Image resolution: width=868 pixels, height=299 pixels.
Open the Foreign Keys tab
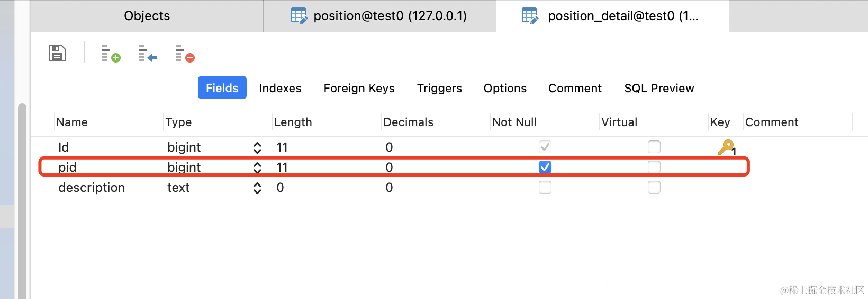(359, 88)
